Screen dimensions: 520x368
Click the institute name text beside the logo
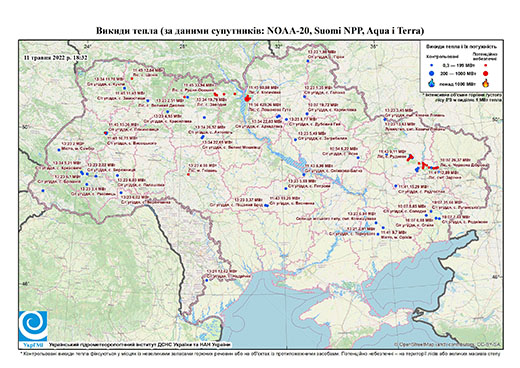click(x=140, y=345)
